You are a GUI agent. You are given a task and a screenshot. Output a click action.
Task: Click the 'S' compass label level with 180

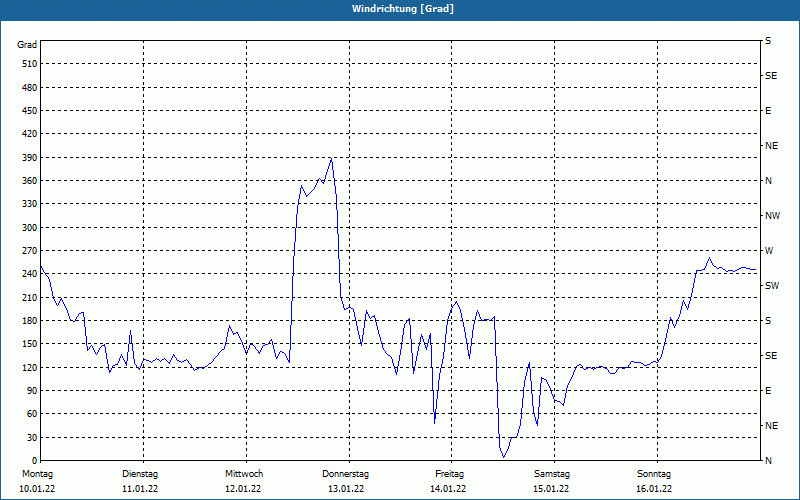coord(768,320)
